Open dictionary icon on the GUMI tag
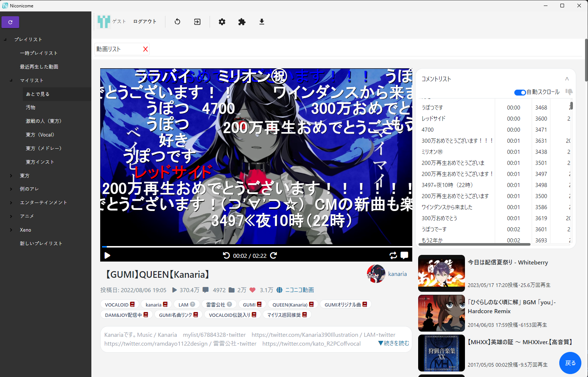Viewport: 588px width, 377px height. point(259,304)
